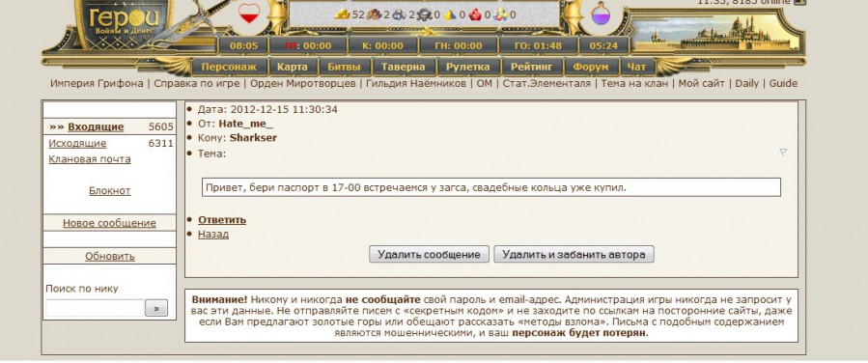Screen dimensions: 868x363
Task: Click the Удалить и забанить автора button
Action: pyautogui.click(x=574, y=255)
